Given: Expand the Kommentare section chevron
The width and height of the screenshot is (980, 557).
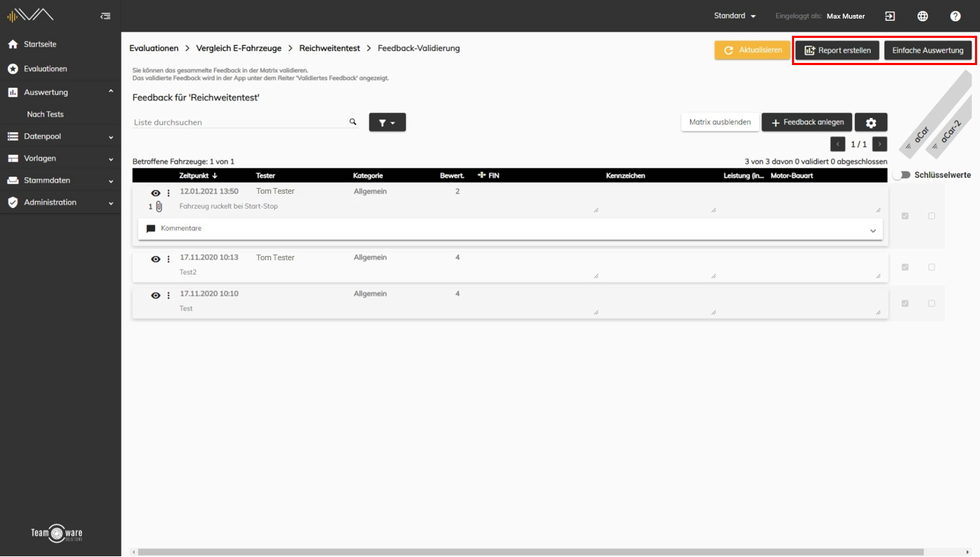Looking at the screenshot, I should (873, 231).
